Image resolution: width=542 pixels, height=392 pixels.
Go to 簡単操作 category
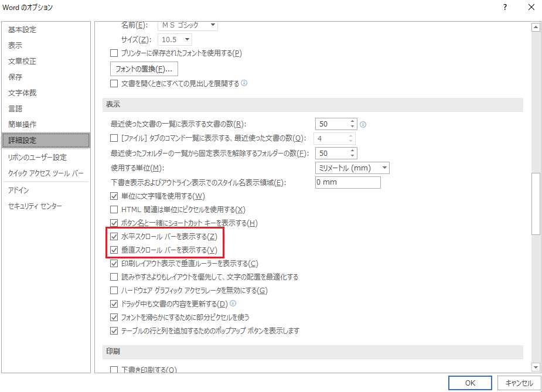point(46,124)
